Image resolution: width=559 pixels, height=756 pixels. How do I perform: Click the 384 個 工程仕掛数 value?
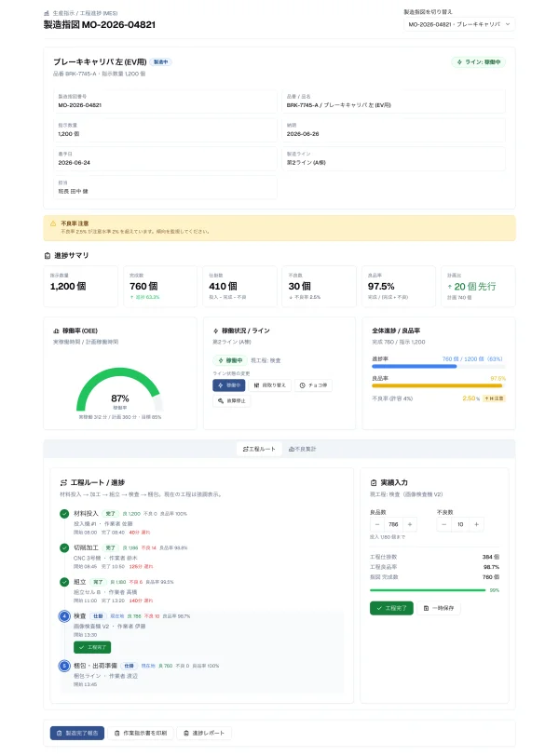click(490, 557)
